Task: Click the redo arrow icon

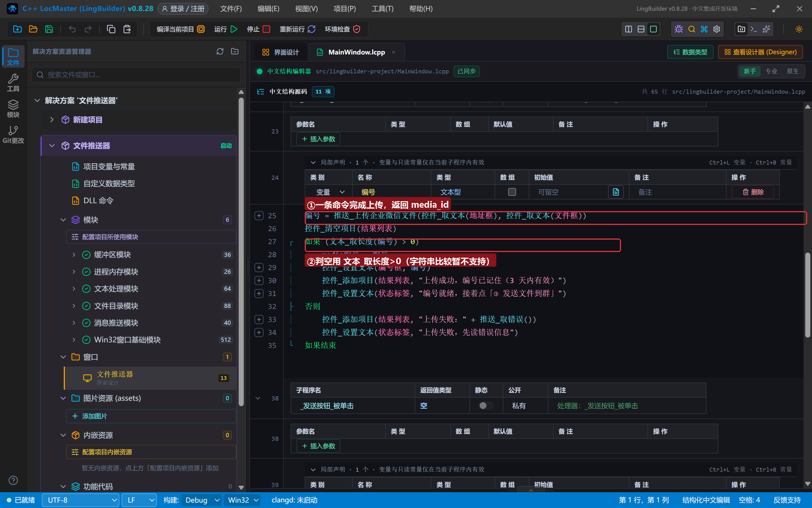Action: tap(88, 29)
